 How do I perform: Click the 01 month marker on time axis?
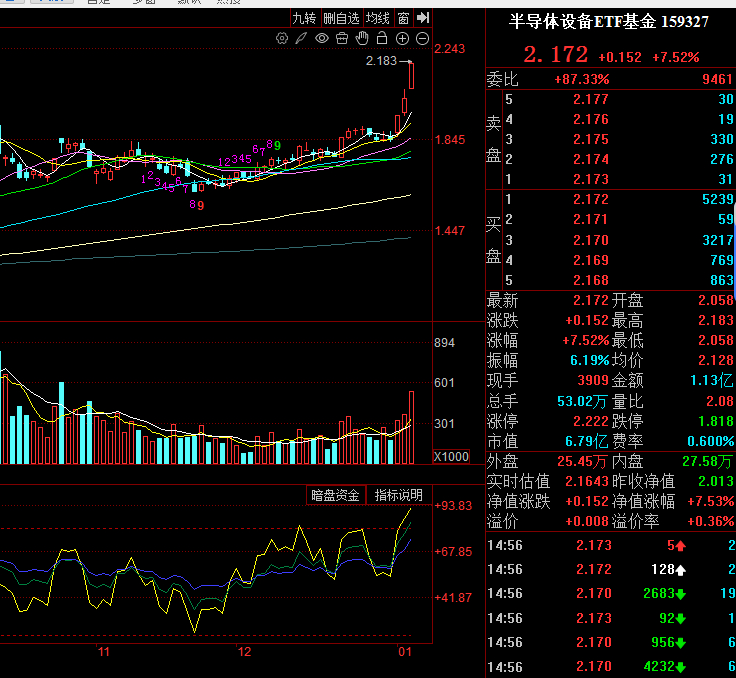(405, 652)
